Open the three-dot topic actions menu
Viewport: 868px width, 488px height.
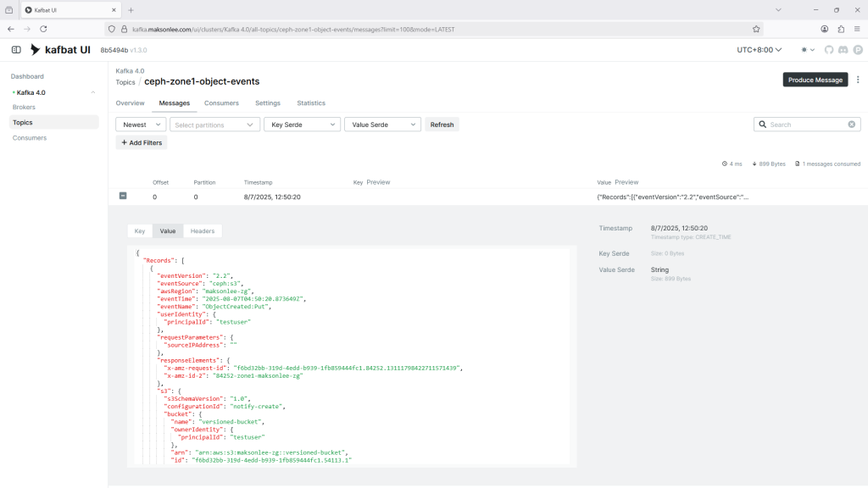pos(858,80)
